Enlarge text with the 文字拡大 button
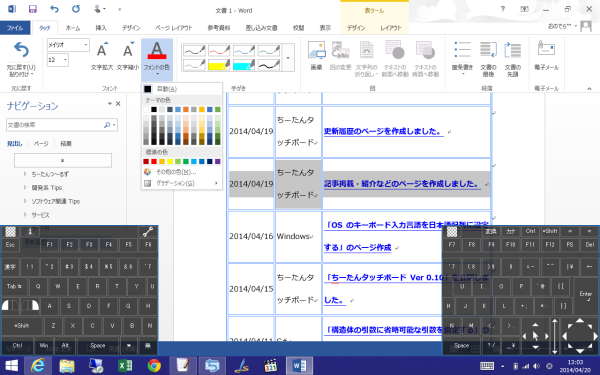The height and width of the screenshot is (375, 600). tap(102, 56)
